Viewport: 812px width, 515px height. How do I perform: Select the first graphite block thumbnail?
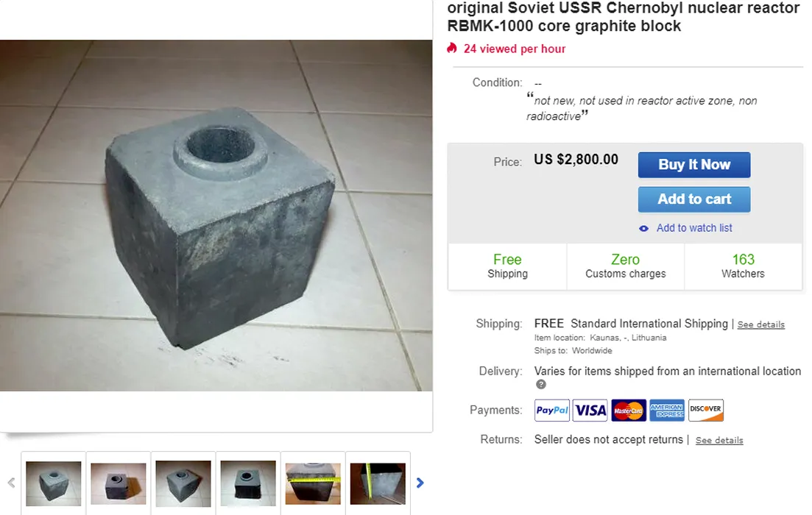(53, 483)
